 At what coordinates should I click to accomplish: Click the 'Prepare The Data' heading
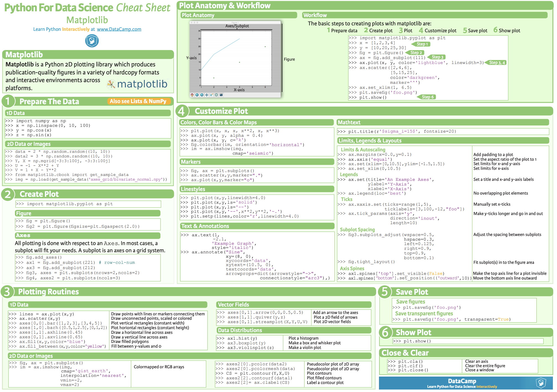[49, 101]
